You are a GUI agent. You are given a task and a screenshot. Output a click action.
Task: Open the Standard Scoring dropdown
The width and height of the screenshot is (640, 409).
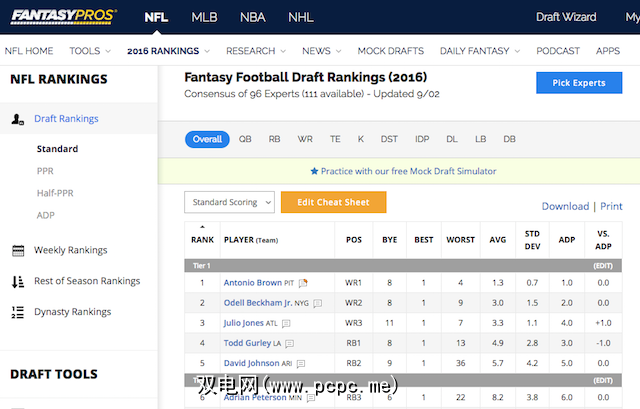pos(229,202)
